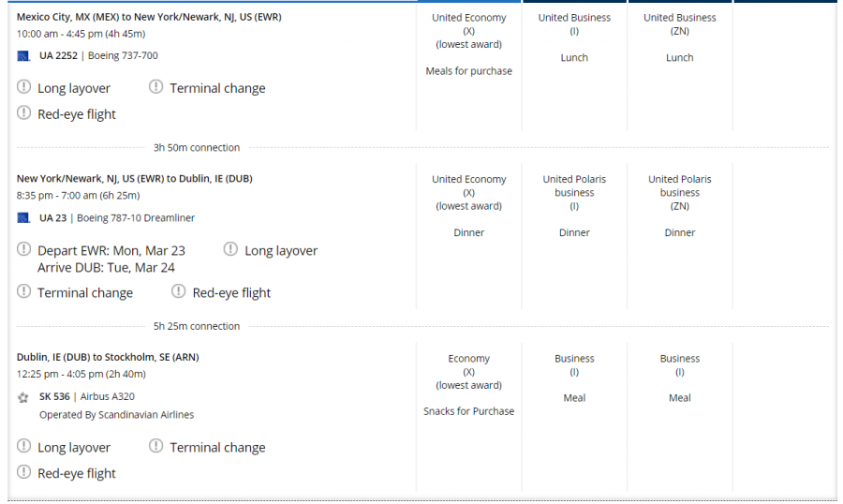Click United Economy (X) fare for Mexico City flight
The image size is (843, 504).
468,30
